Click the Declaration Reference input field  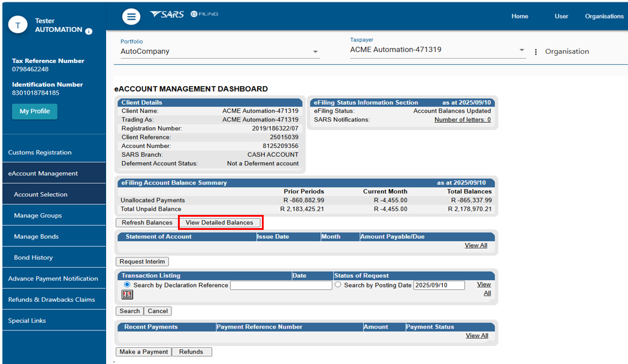pos(280,286)
